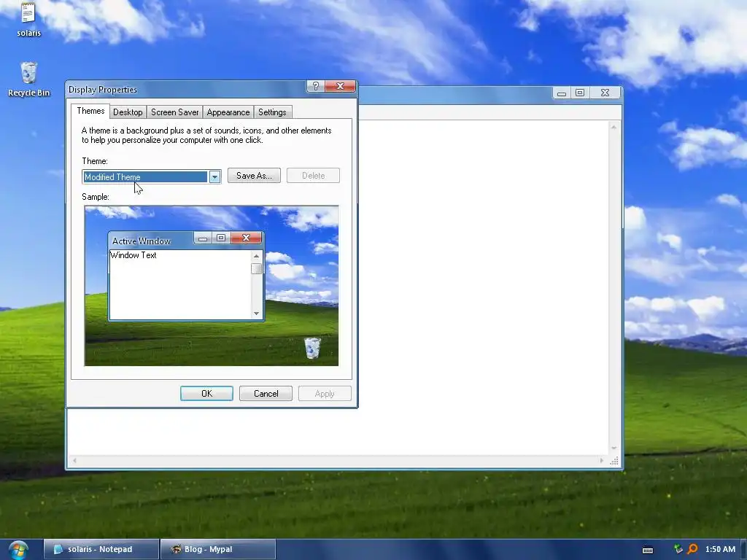Click Notepad horizontal scrollbar left arrow
The width and height of the screenshot is (747, 560).
[x=74, y=461]
